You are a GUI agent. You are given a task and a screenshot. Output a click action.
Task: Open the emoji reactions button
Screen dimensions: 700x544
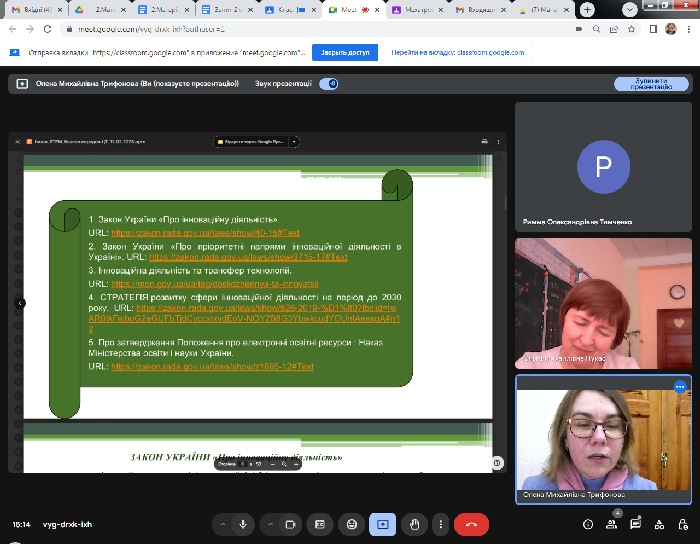(350, 524)
